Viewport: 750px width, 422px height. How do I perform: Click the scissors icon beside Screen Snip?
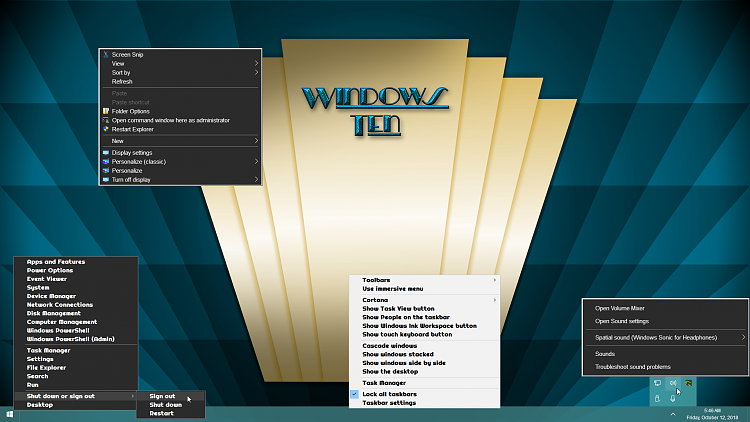106,55
